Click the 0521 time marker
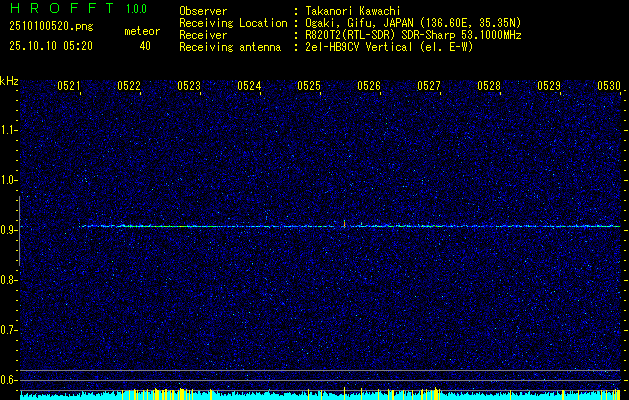This screenshot has height=400, width=629. pyautogui.click(x=69, y=85)
